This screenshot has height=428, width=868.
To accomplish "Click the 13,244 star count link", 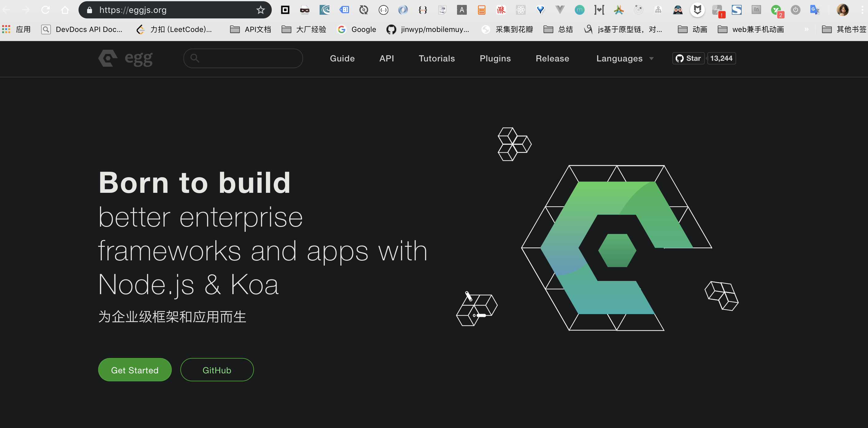I will pyautogui.click(x=721, y=58).
